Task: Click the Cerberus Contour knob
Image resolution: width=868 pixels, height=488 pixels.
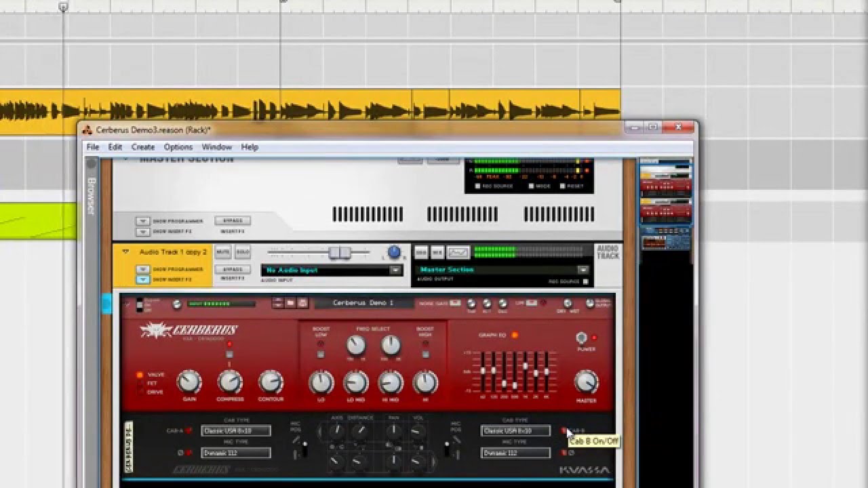Action: tap(271, 382)
